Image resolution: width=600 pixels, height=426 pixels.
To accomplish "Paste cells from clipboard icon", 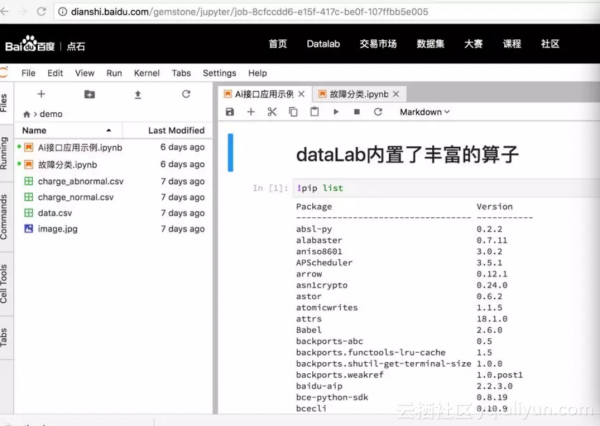I will (x=315, y=112).
